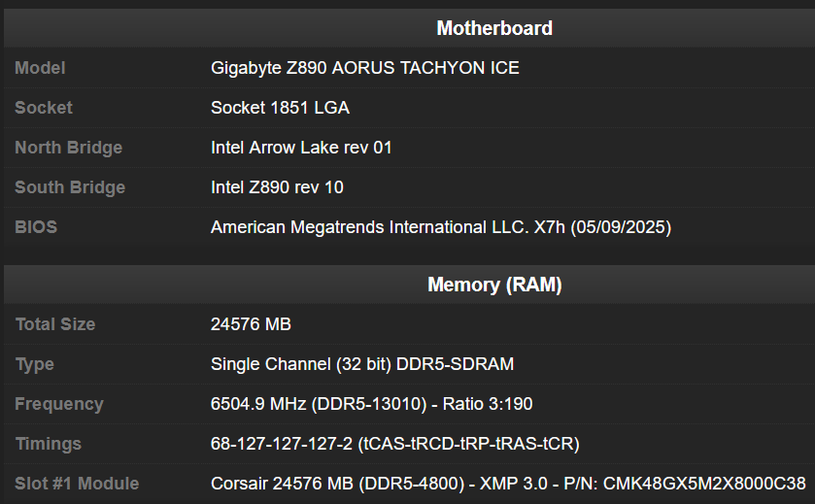Image resolution: width=815 pixels, height=504 pixels.
Task: Select the Type label in Memory section
Action: [35, 364]
